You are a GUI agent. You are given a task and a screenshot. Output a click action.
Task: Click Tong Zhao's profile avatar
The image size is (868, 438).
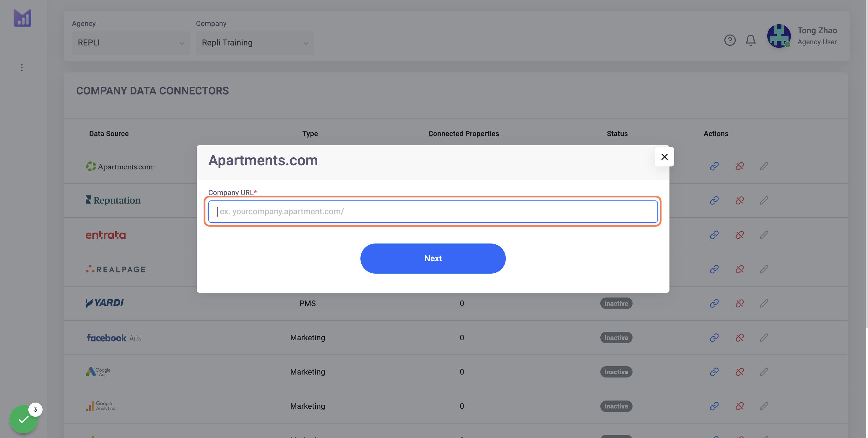click(x=779, y=36)
